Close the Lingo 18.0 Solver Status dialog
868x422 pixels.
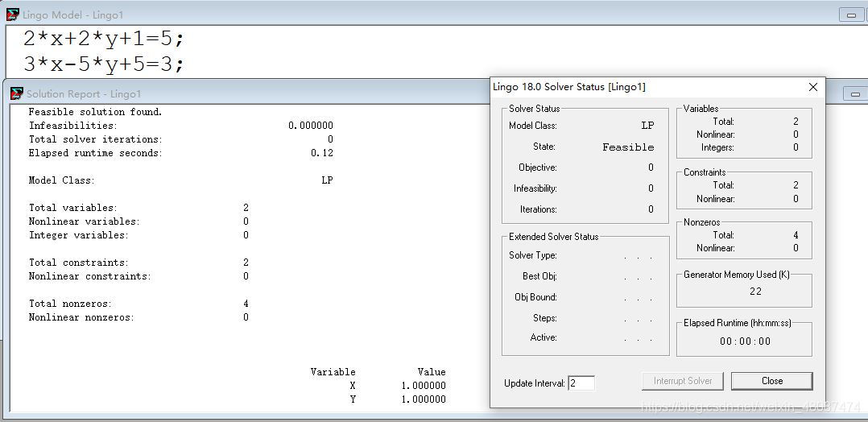click(x=813, y=87)
